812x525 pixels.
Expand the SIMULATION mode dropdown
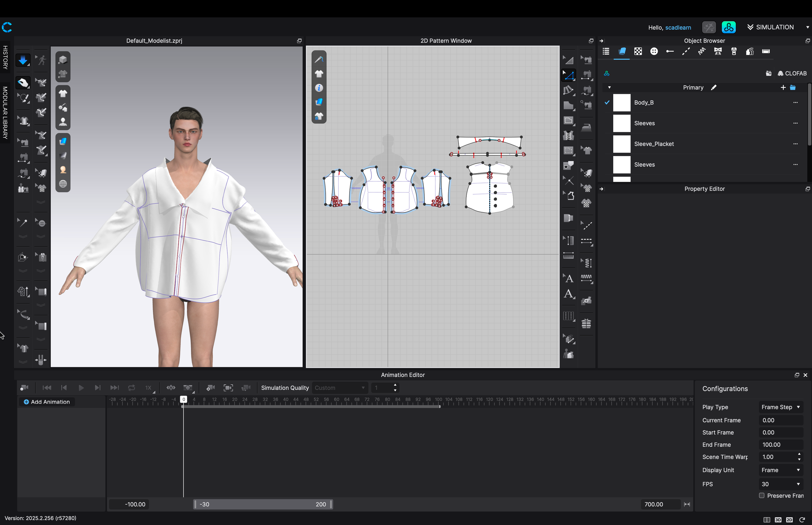pos(807,27)
